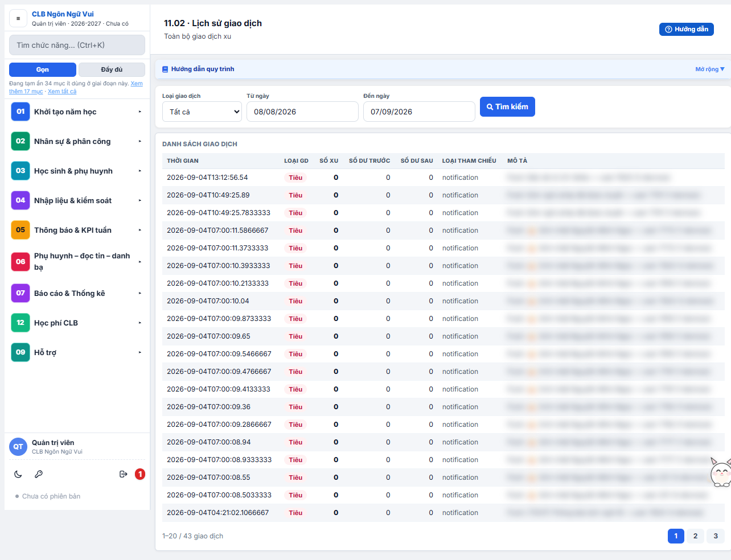Click the key icon in the sidebar footer
This screenshot has width=731, height=560.
coord(39,474)
